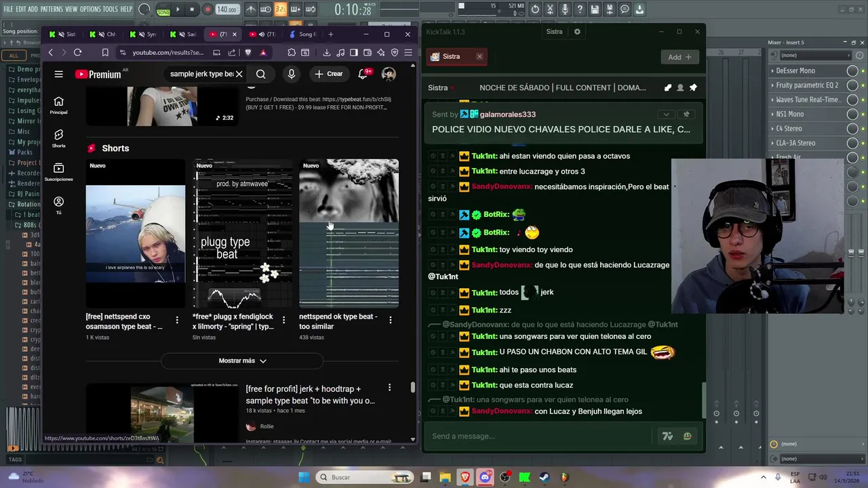
Task: Open options for nettspend ok type beat short
Action: (x=390, y=319)
